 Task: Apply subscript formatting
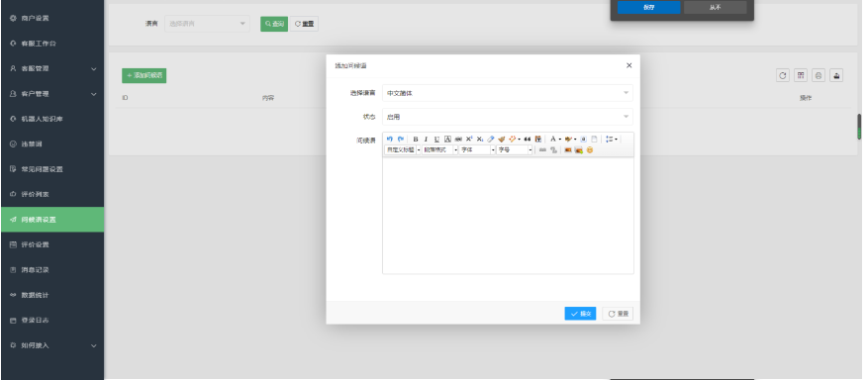tap(480, 139)
